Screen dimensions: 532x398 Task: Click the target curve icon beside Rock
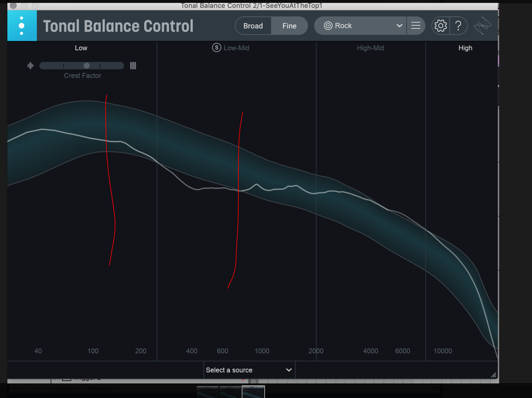328,26
